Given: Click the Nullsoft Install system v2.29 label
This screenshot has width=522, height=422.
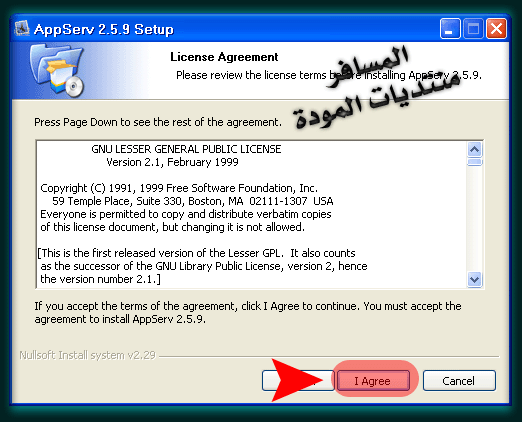Looking at the screenshot, I should click(x=88, y=355).
